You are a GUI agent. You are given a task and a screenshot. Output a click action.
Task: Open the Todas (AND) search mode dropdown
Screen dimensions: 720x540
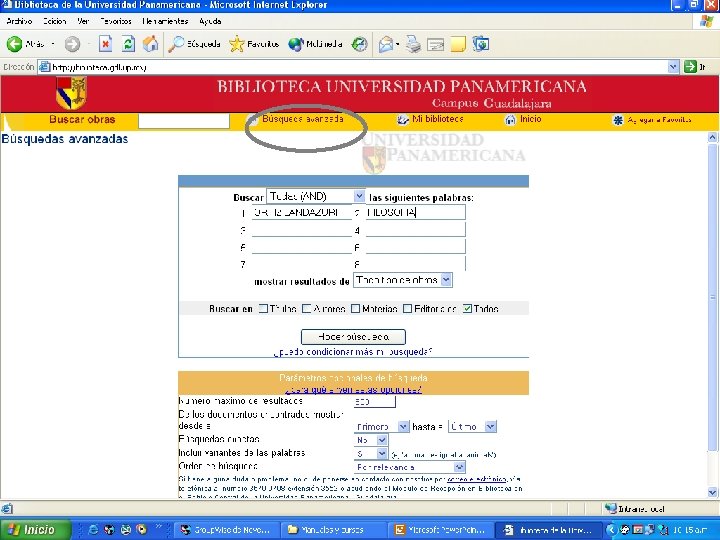[x=316, y=197]
